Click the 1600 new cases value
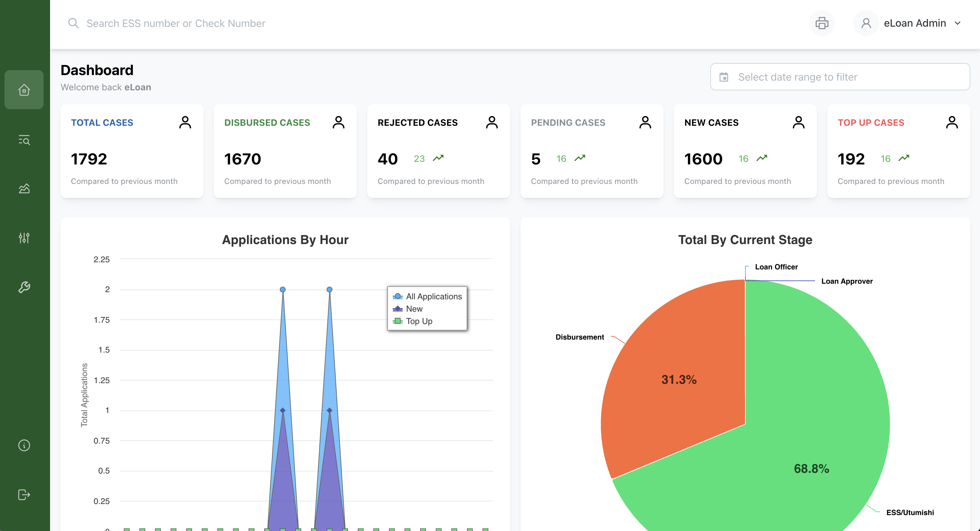 [x=703, y=159]
